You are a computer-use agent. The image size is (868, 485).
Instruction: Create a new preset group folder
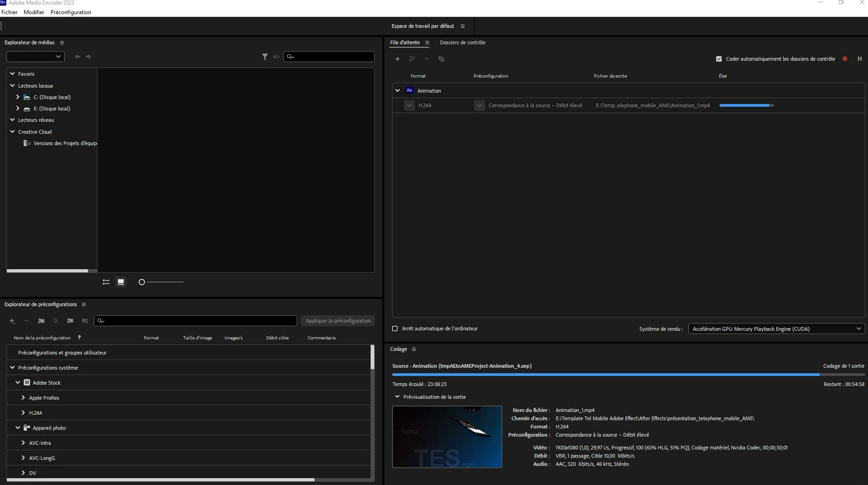[41, 321]
